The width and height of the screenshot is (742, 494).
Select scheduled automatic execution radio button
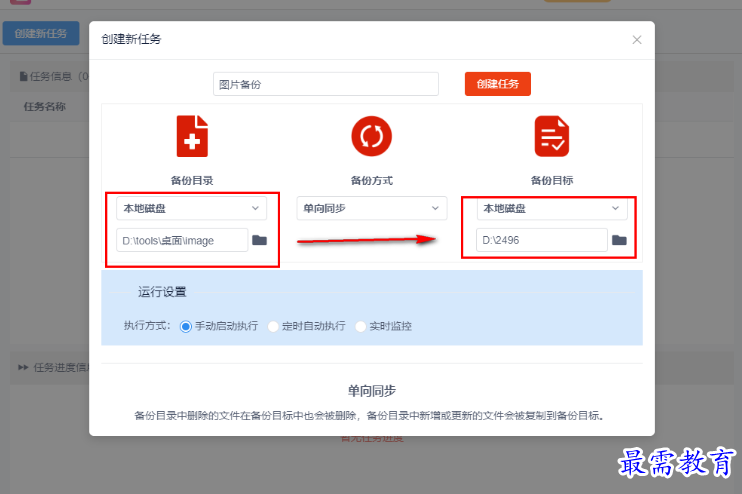coord(273,326)
